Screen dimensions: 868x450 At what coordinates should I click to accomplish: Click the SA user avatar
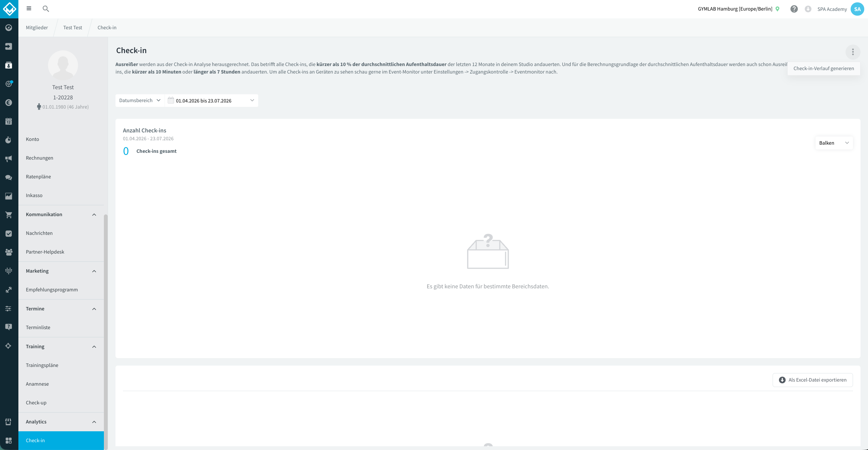coord(857,9)
